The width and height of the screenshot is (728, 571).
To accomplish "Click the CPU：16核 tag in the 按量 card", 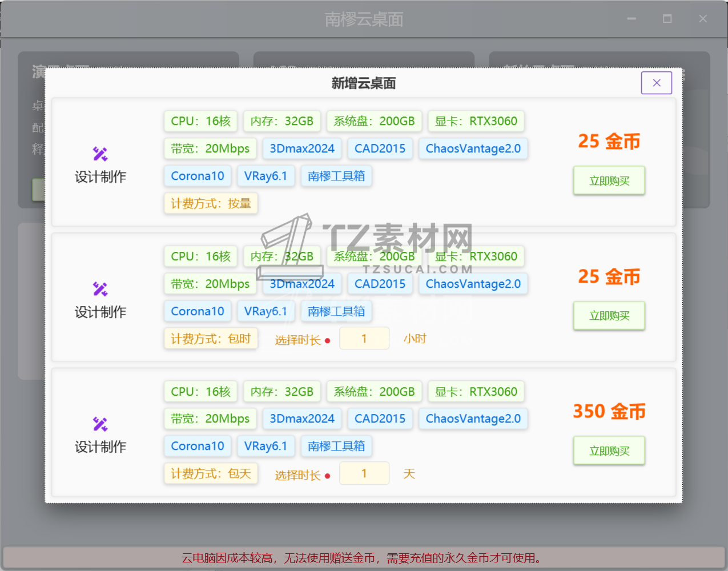I will pos(200,121).
